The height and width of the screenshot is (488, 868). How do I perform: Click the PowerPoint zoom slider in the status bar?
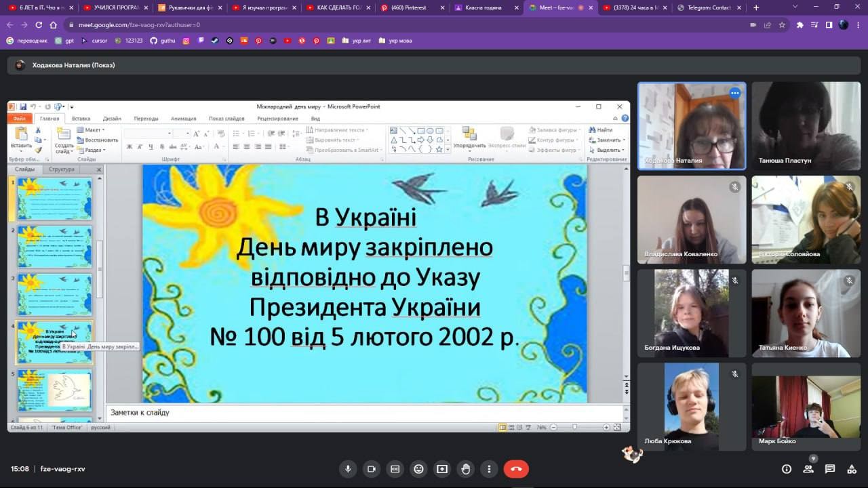575,428
